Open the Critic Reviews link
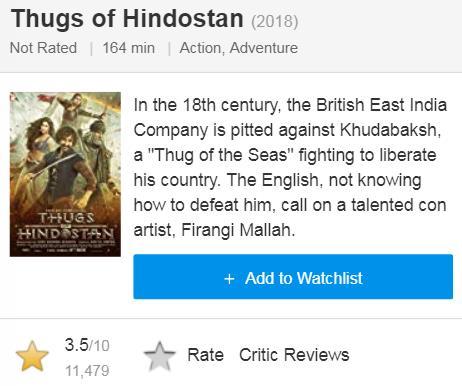 pos(294,354)
